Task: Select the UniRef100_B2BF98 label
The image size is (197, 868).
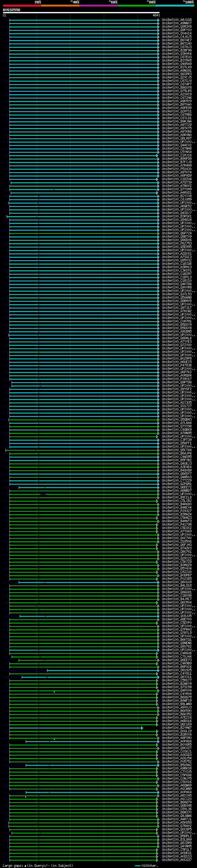Action: 177,50
